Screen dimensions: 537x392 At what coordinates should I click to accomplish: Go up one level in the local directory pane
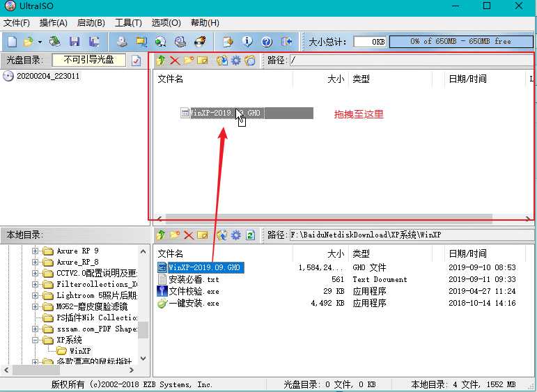pyautogui.click(x=161, y=235)
